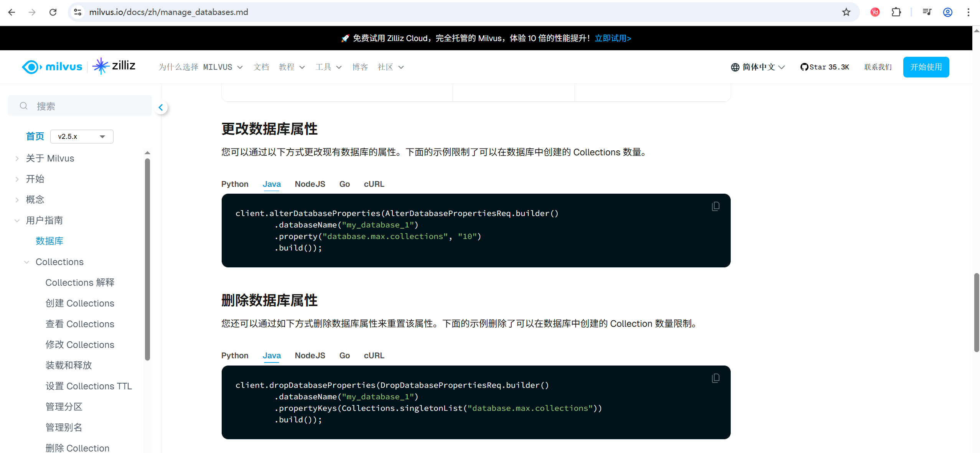Open the Chrome profile icon

947,12
